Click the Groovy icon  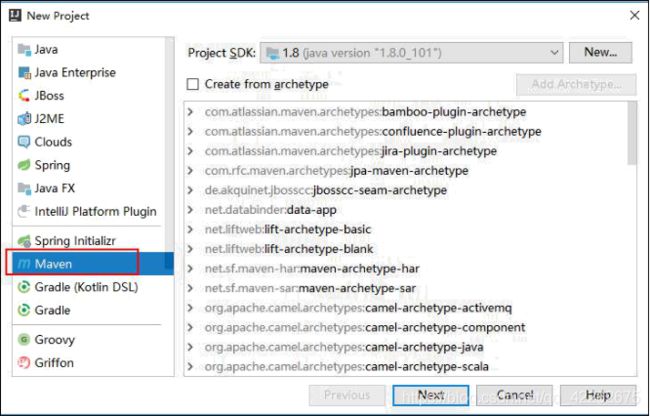point(24,340)
